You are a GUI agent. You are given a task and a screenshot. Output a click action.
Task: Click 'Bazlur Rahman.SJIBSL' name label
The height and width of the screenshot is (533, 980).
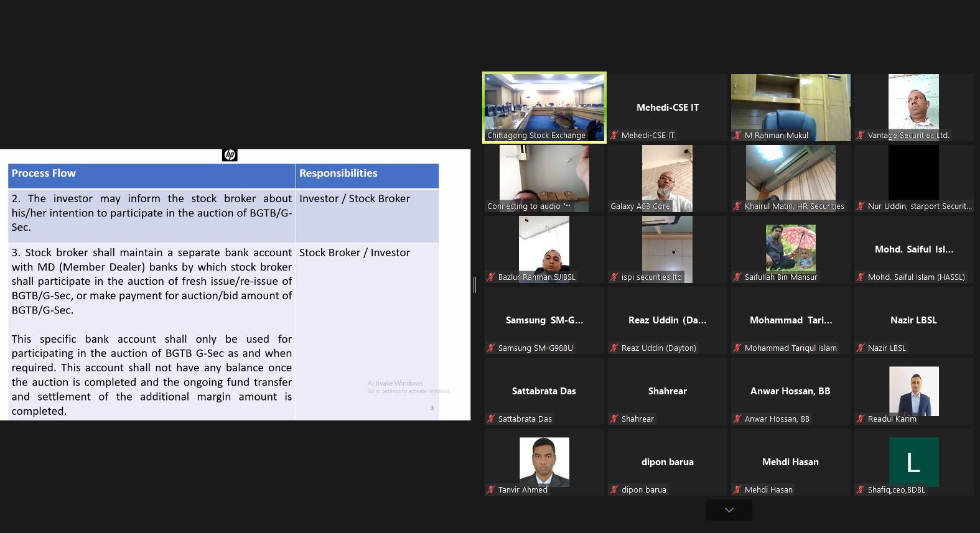point(537,277)
